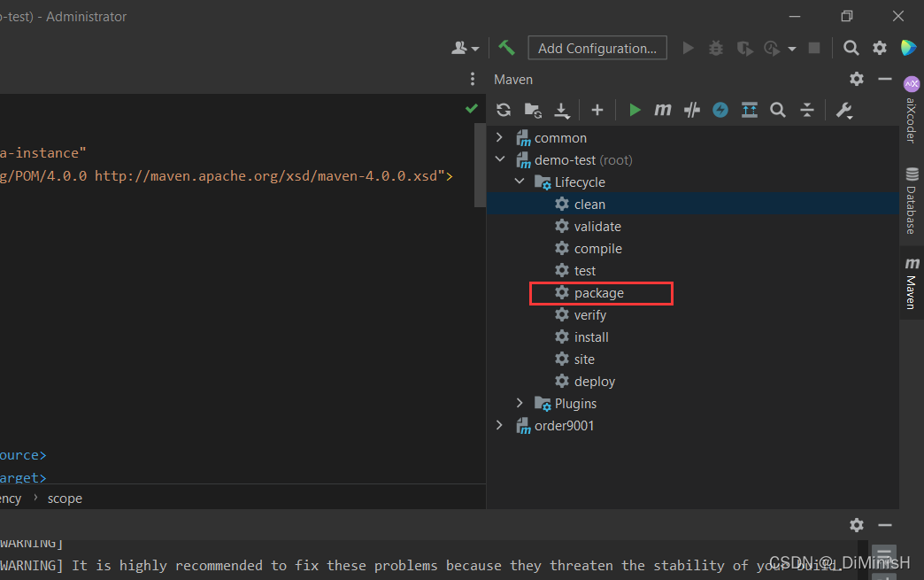Select the verify lifecycle goal
This screenshot has height=580, width=924.
pyautogui.click(x=589, y=314)
